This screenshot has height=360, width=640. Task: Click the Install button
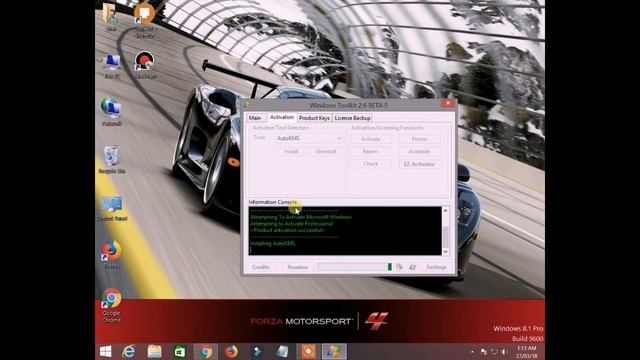(291, 151)
